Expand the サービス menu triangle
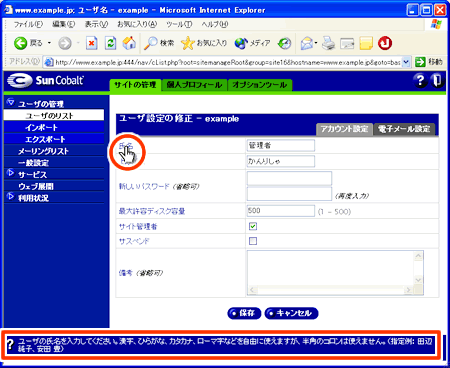The image size is (450, 368). (x=11, y=173)
